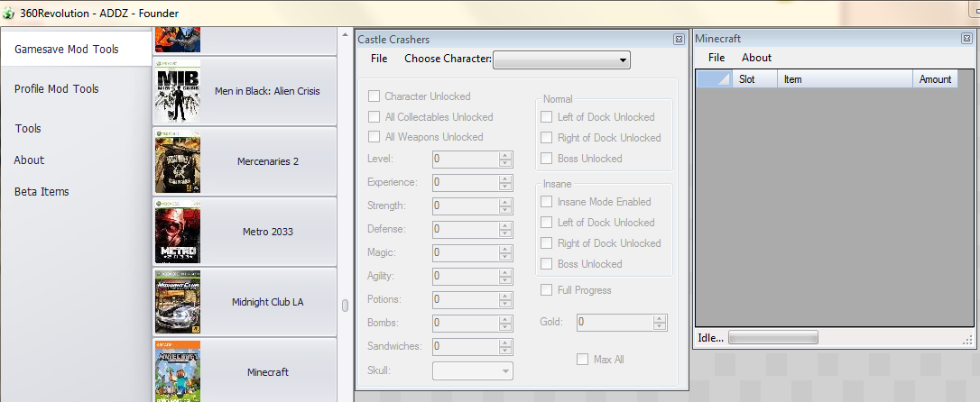
Task: Tick the All Weapons Unlocked checkbox
Action: click(374, 137)
